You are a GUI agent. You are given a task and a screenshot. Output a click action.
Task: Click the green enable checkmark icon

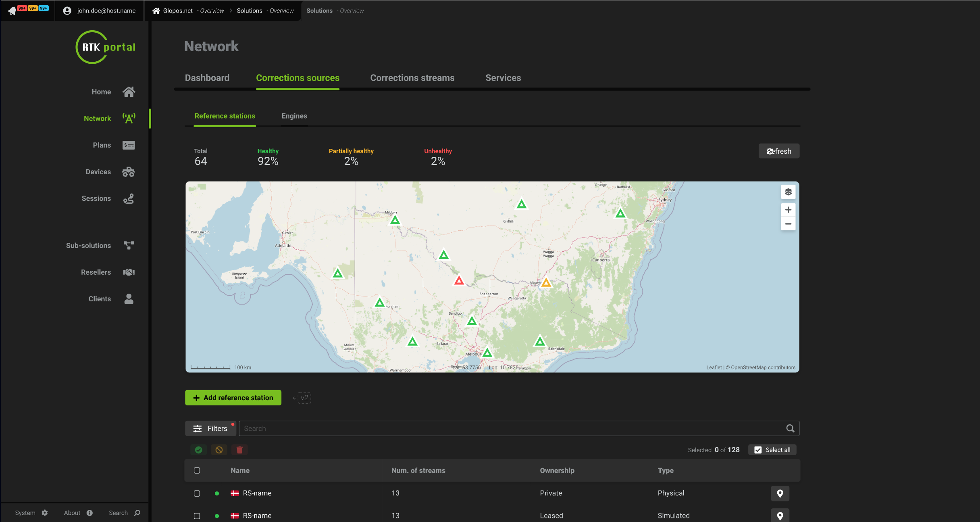[x=198, y=450]
